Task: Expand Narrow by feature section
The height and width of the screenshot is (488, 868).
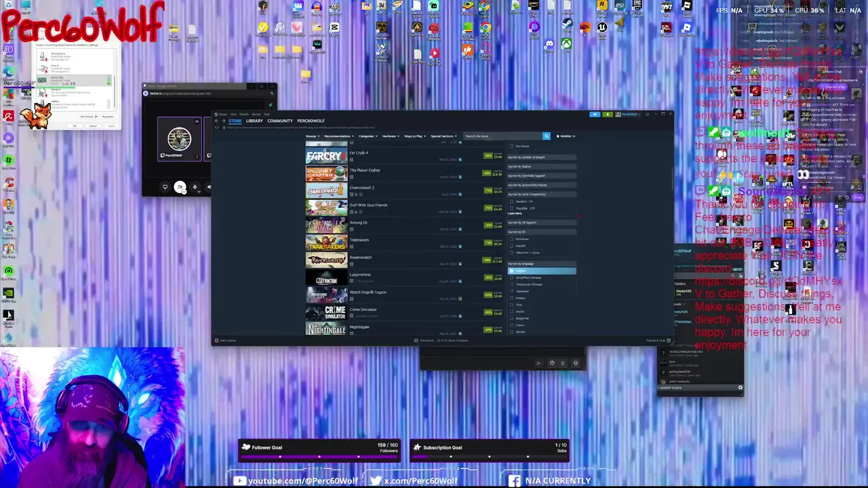Action: [x=542, y=167]
